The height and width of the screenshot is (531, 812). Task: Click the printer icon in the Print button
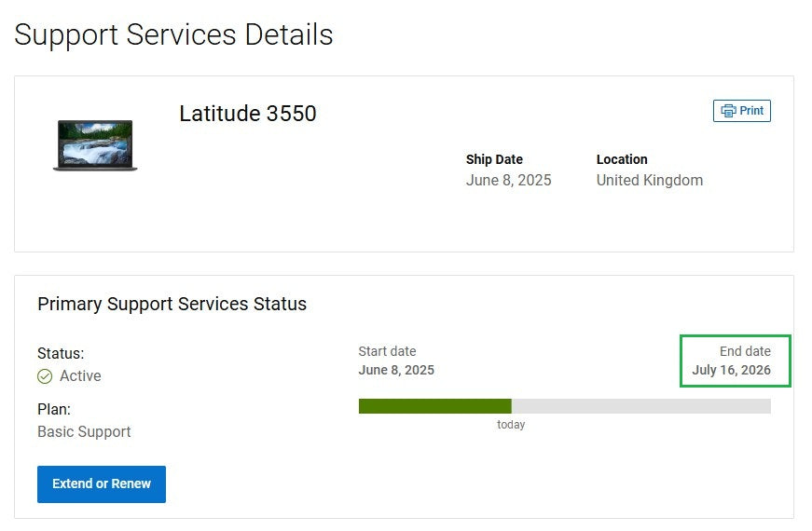click(x=728, y=111)
